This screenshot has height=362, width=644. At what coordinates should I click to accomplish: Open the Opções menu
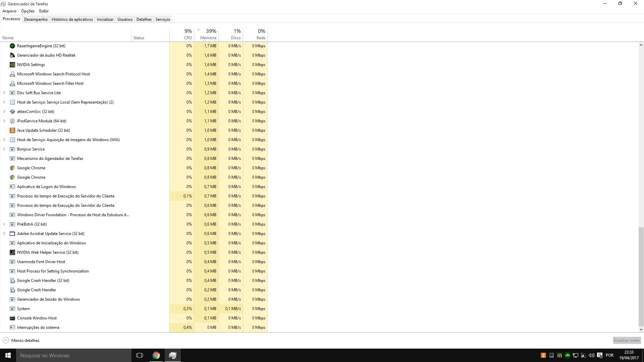coord(28,11)
